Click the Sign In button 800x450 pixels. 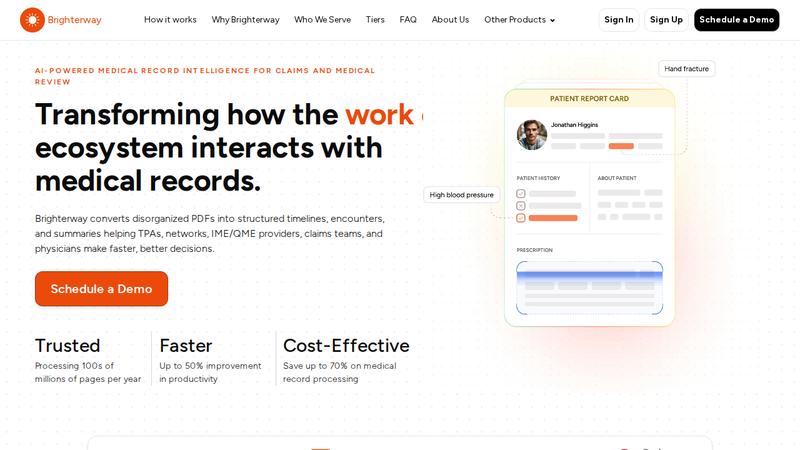click(x=618, y=20)
